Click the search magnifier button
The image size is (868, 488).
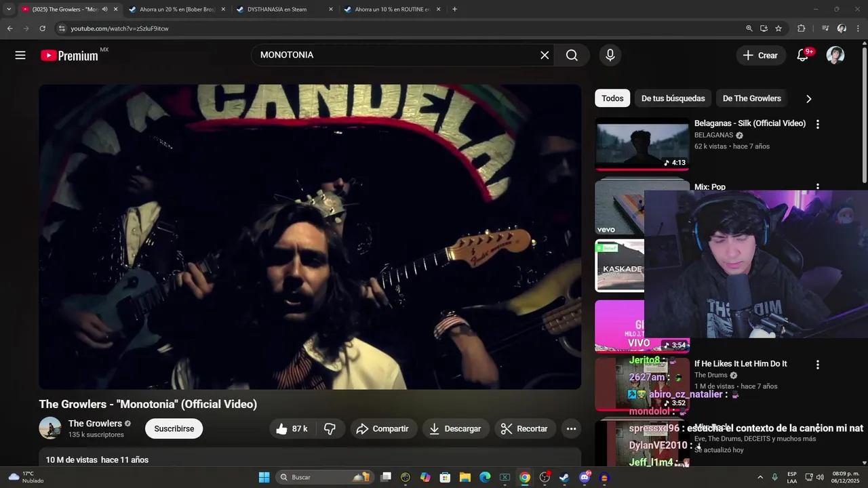[x=572, y=56]
